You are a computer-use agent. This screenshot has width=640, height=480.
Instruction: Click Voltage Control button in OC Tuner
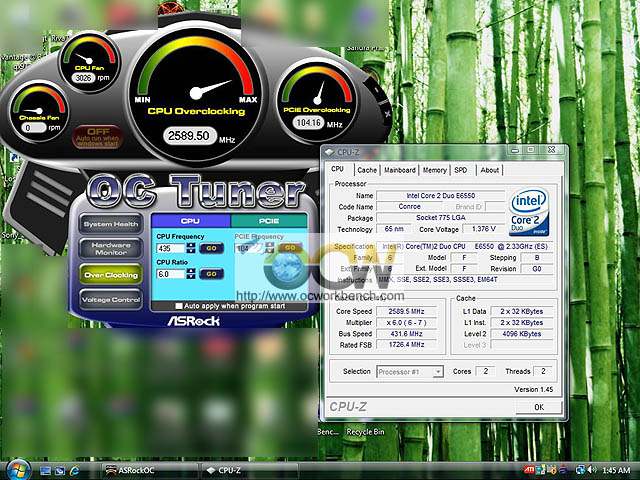[x=111, y=300]
